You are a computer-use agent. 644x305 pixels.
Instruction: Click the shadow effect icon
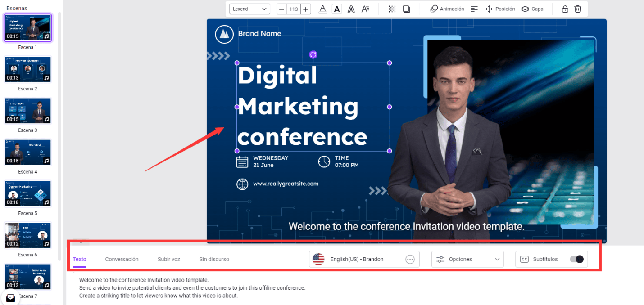pos(406,9)
